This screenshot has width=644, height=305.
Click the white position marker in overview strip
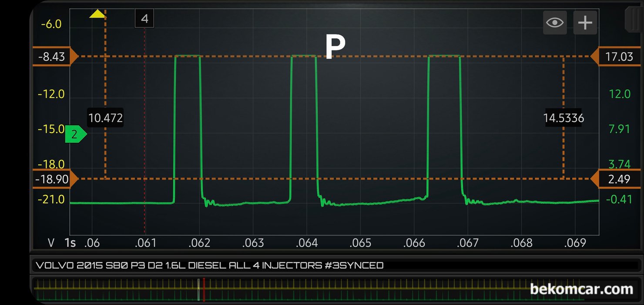tap(198, 289)
